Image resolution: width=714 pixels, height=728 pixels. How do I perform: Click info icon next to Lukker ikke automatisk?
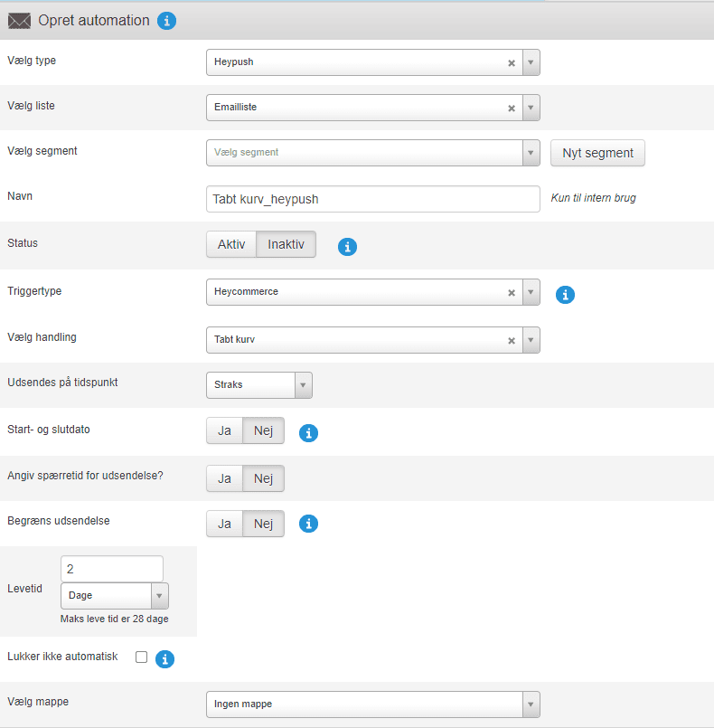[164, 659]
